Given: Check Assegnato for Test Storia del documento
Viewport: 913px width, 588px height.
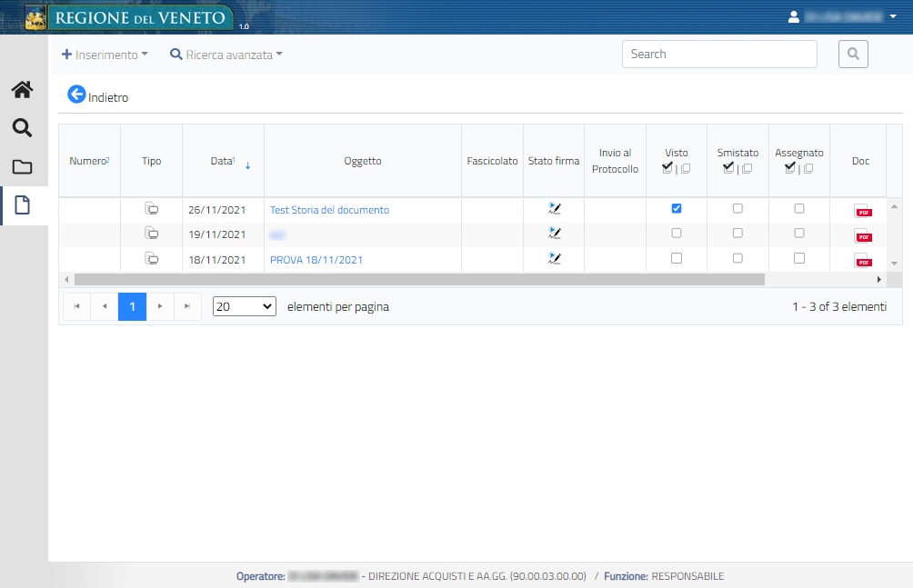Looking at the screenshot, I should (x=799, y=208).
